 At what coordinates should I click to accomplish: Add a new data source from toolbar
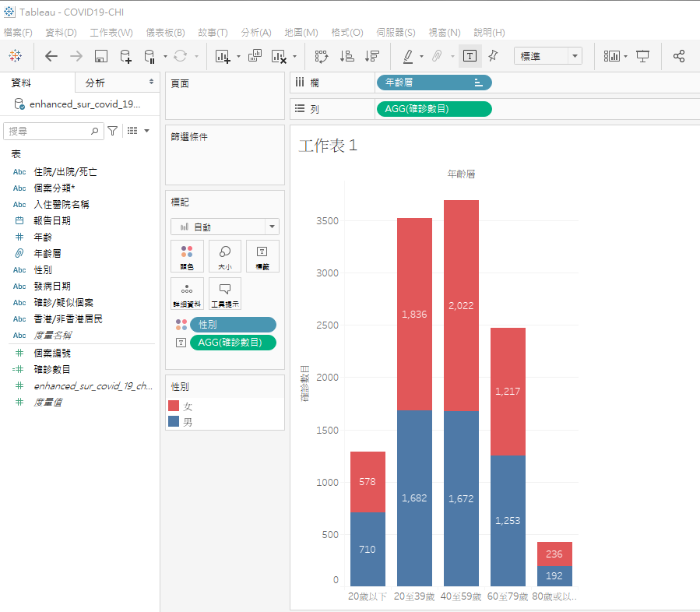(x=125, y=56)
